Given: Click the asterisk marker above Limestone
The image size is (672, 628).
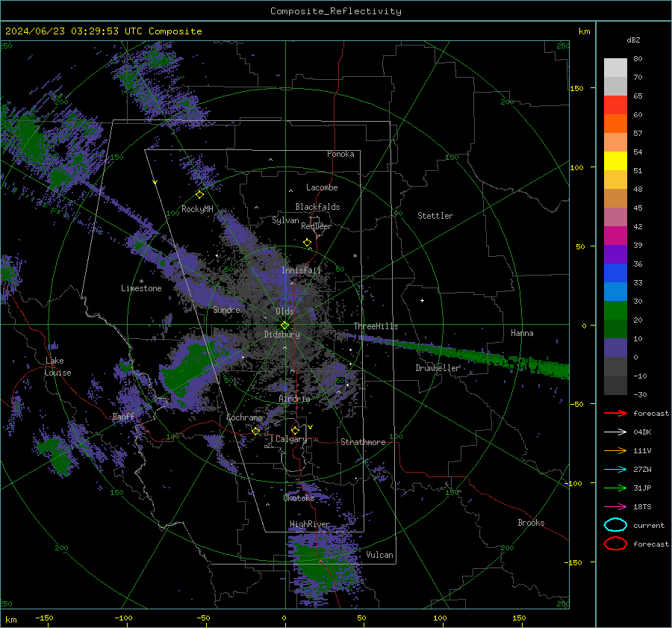Looking at the screenshot, I should pyautogui.click(x=141, y=282).
